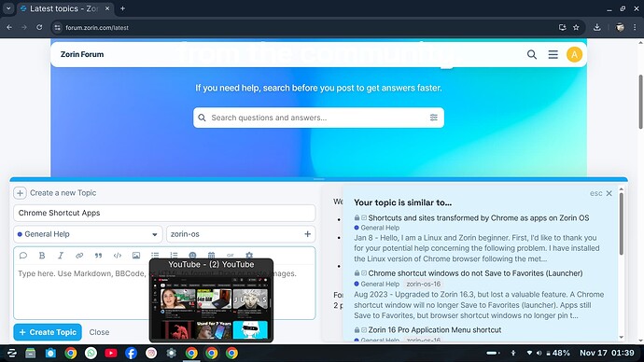Screen dimensions: 644x362
Task: Click the similar topics panel scrollbar
Action: coord(621,224)
